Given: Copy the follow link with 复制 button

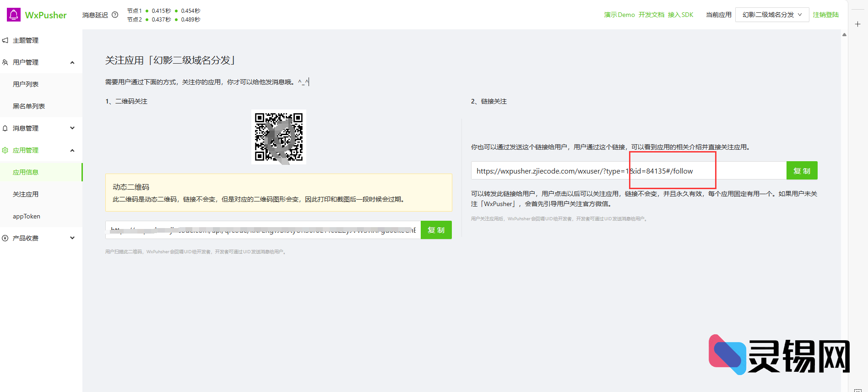Looking at the screenshot, I should pos(802,171).
